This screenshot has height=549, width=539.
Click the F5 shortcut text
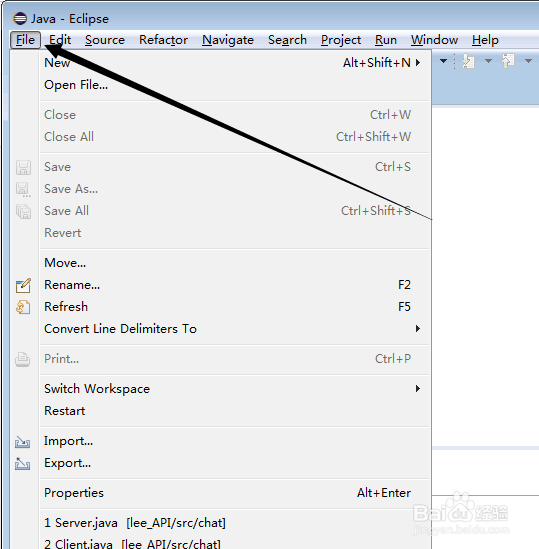405,307
